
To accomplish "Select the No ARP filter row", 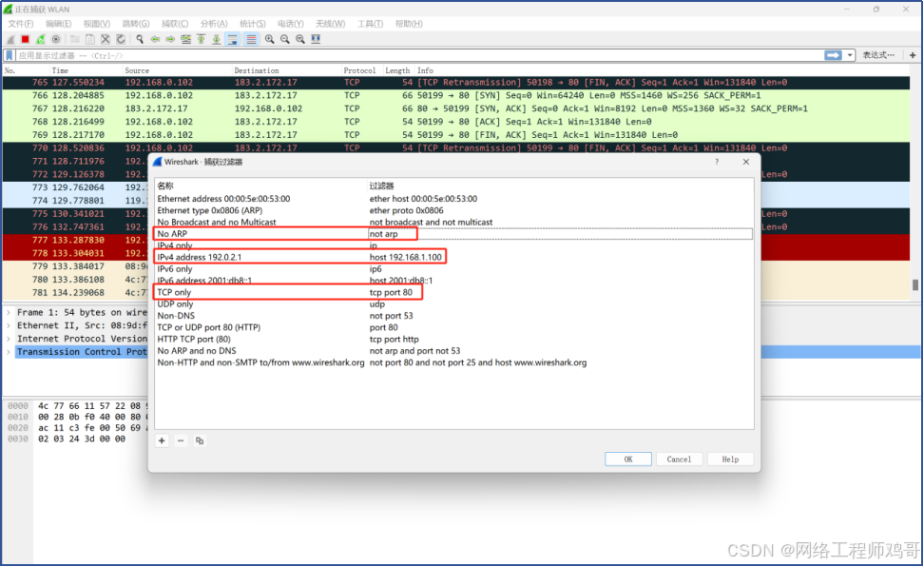I will point(453,234).
